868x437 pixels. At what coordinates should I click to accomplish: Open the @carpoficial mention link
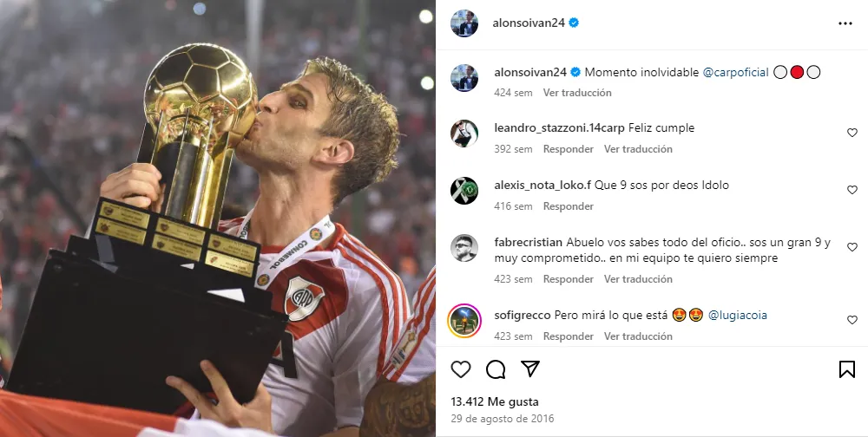coord(735,73)
